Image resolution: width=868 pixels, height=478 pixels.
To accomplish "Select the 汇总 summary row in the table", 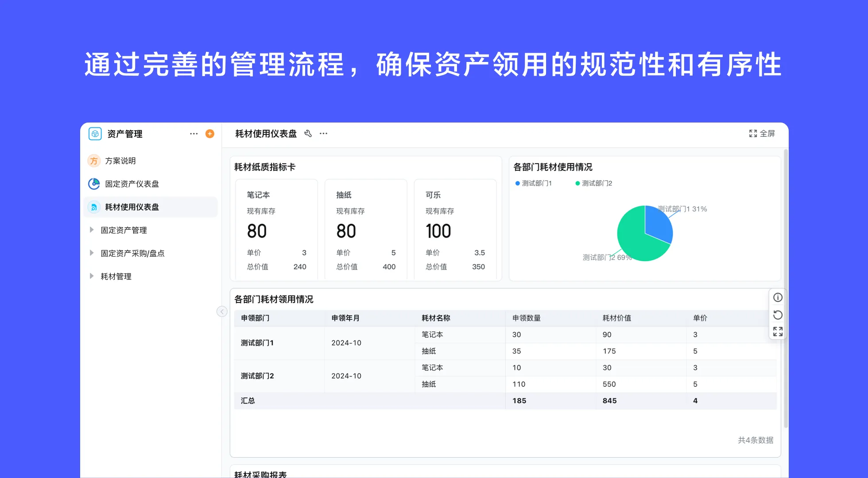I will tap(248, 401).
